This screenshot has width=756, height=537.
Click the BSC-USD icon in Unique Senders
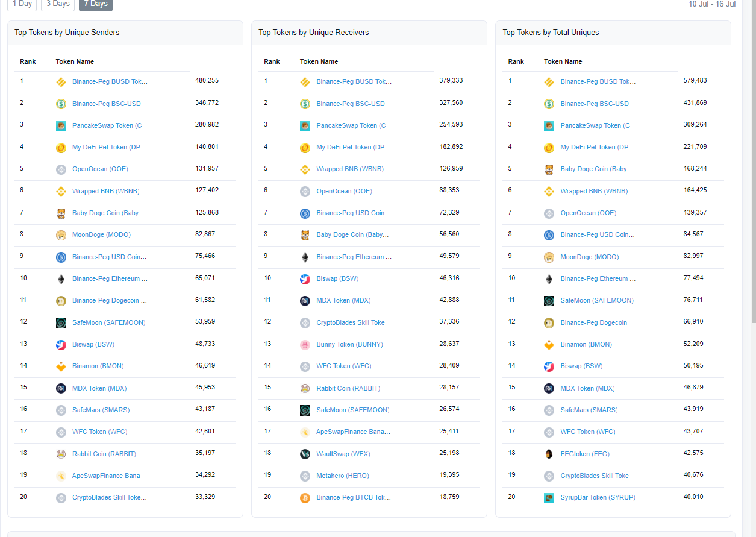pos(61,104)
